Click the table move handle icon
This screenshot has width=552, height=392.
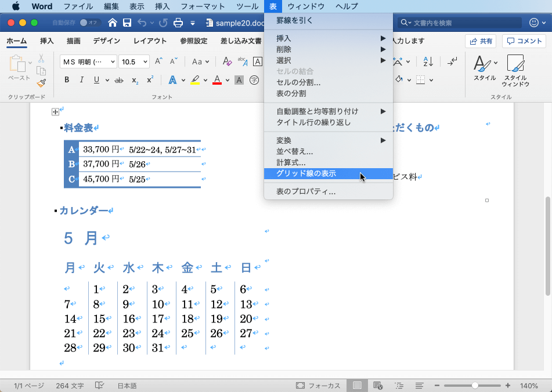point(55,112)
